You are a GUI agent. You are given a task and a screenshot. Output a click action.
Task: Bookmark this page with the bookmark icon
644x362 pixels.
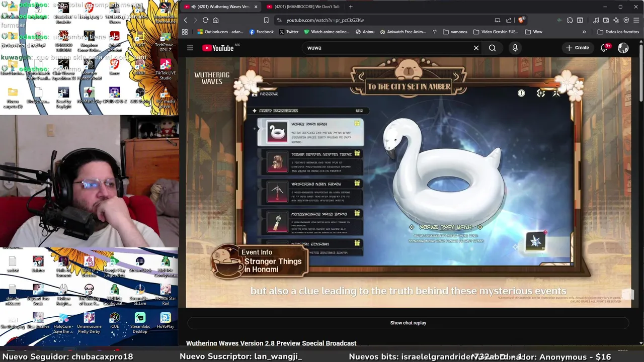(266, 20)
